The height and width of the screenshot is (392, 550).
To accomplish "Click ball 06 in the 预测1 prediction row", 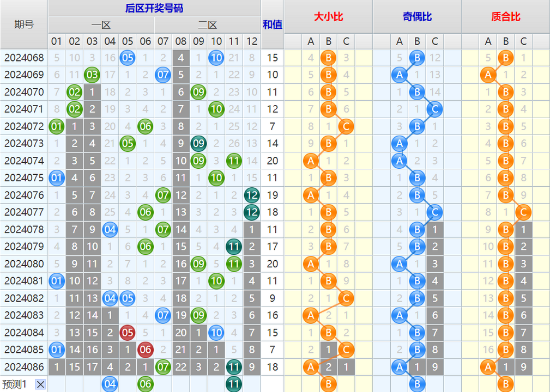I will (x=145, y=384).
